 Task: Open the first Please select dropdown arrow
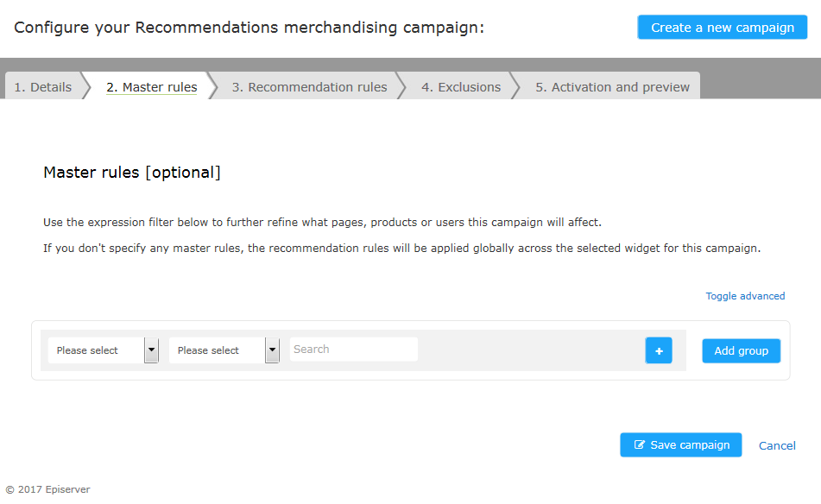tap(151, 350)
